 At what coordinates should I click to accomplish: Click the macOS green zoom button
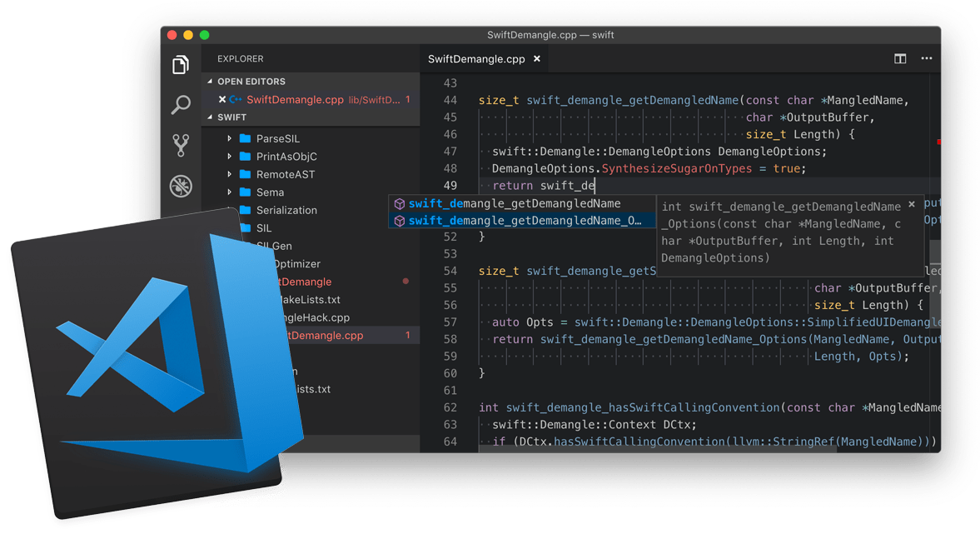(204, 35)
